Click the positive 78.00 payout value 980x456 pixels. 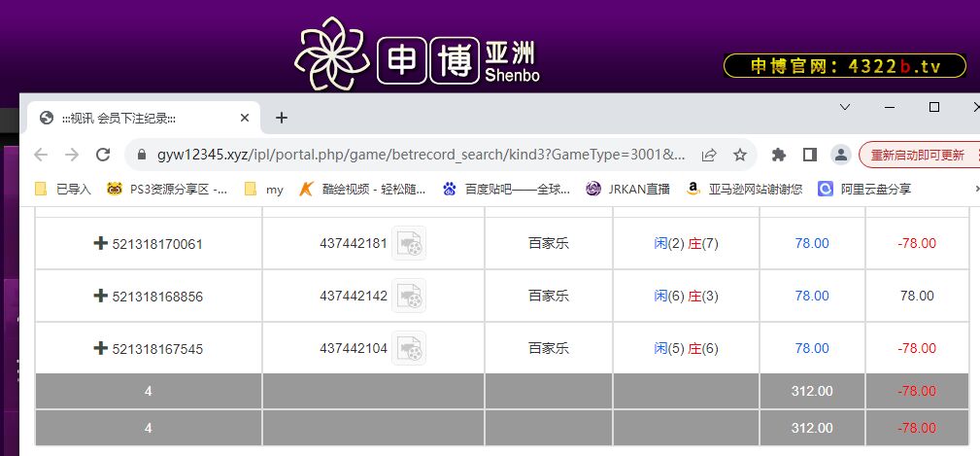pyautogui.click(x=917, y=296)
